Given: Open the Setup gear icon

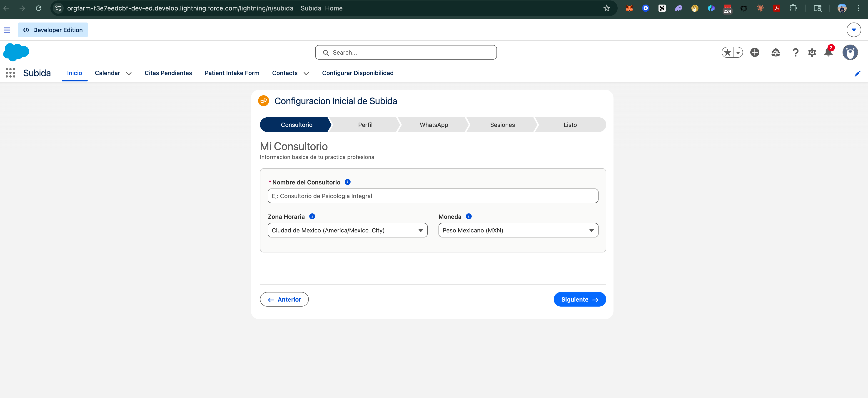Looking at the screenshot, I should 812,53.
